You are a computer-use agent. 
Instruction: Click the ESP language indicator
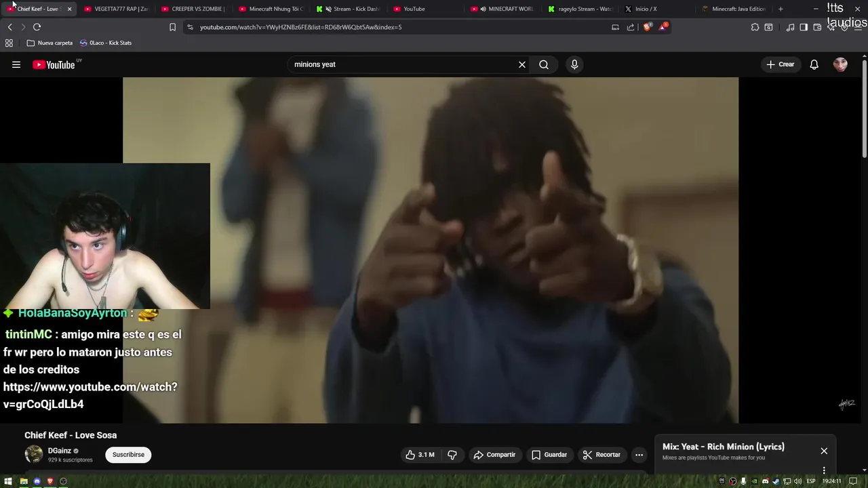[x=811, y=481]
